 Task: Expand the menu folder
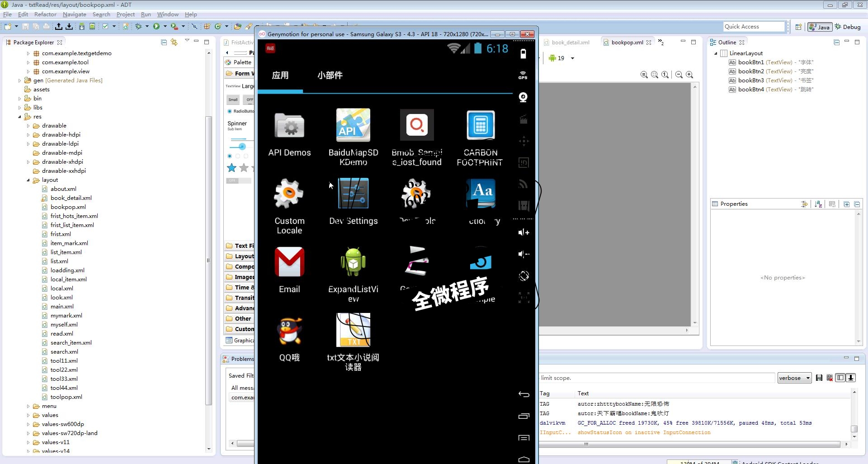tap(28, 406)
